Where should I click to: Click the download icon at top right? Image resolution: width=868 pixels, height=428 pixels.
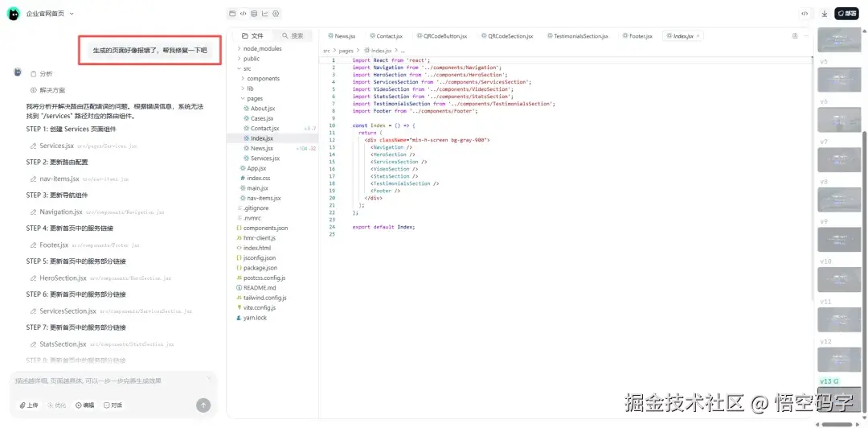825,14
